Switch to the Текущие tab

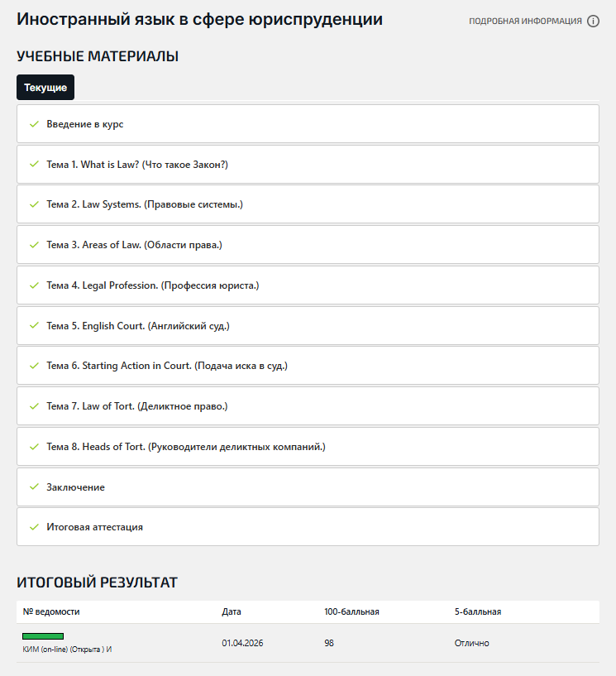click(45, 88)
